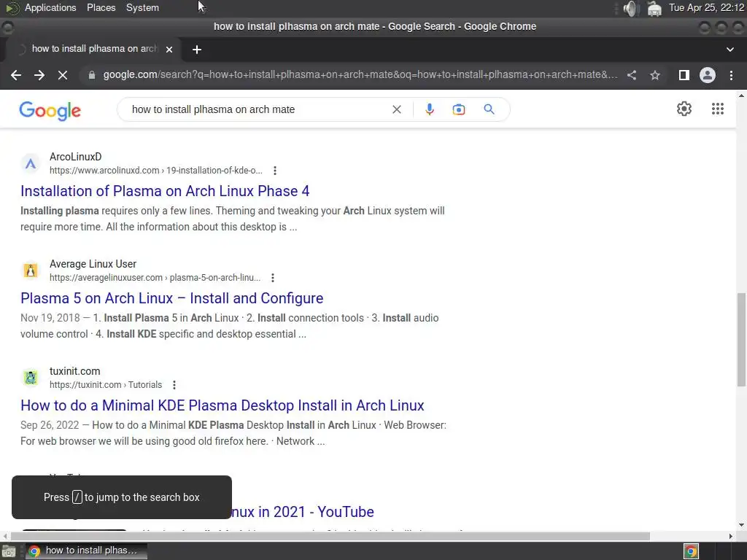The width and height of the screenshot is (747, 560).
Task: Click the show desktop button in bottom panel
Action: [x=9, y=551]
